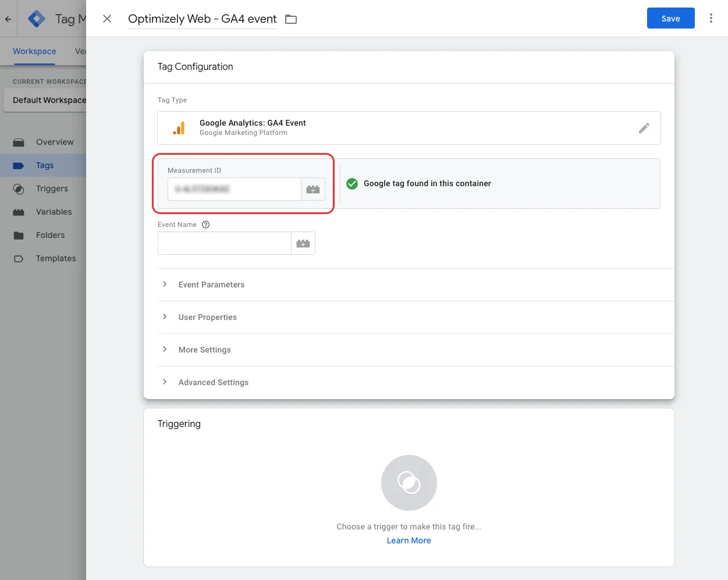Viewport: 728px width, 580px height.
Task: Open Templates in the sidebar
Action: pos(56,258)
